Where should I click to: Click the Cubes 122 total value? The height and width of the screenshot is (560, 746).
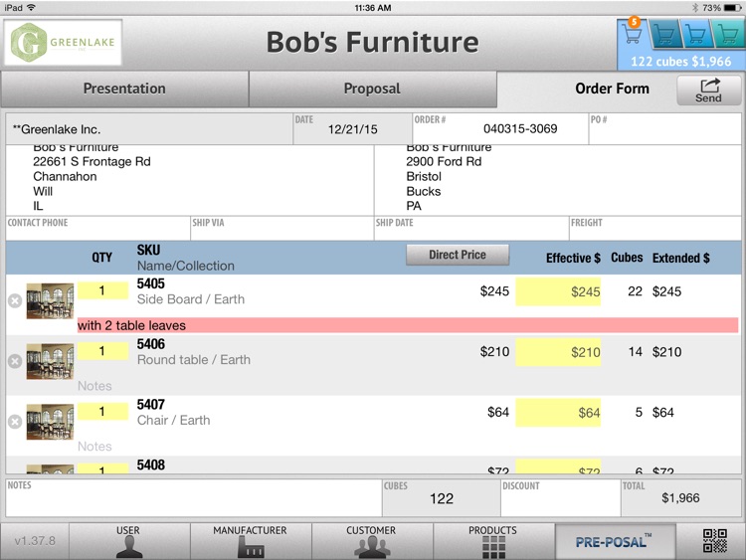pyautogui.click(x=442, y=498)
